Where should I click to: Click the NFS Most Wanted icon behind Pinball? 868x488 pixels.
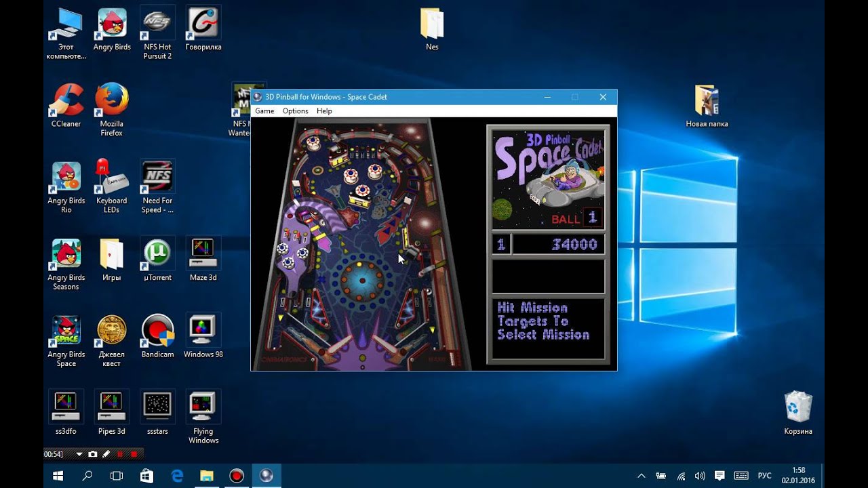(x=240, y=110)
